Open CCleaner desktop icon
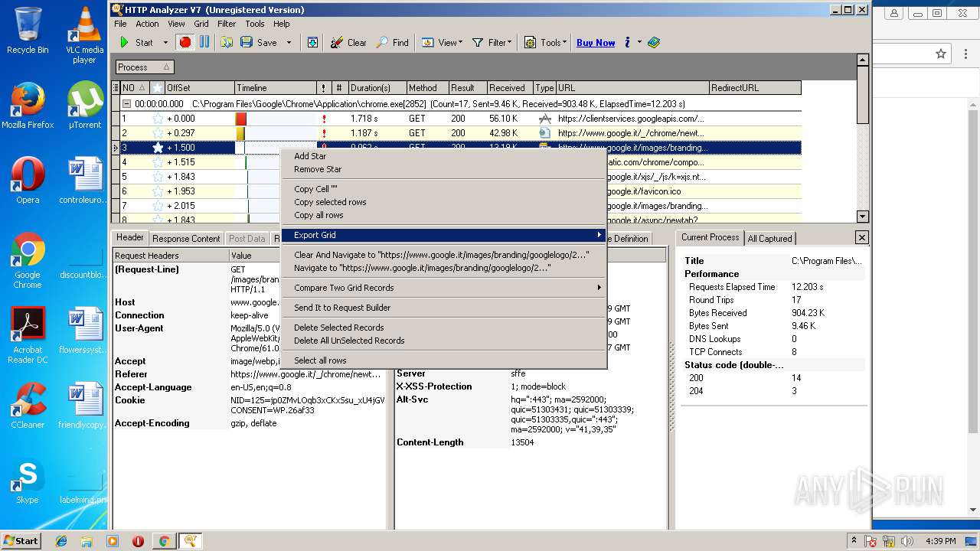This screenshot has height=551, width=980. click(x=28, y=406)
